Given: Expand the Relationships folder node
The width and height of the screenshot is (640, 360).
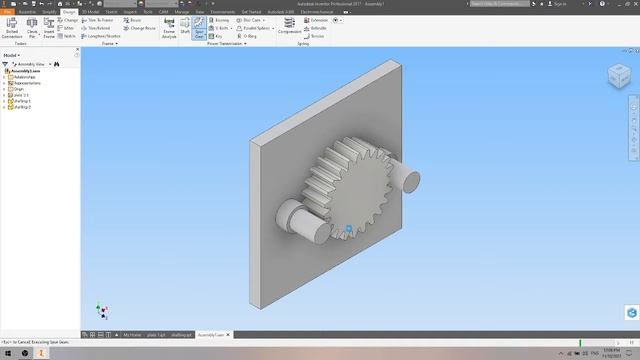Looking at the screenshot, I should (x=4, y=77).
